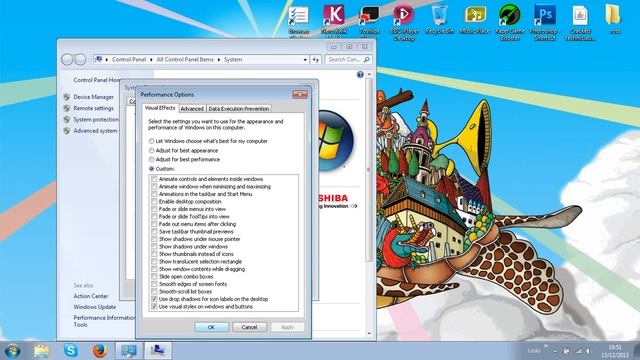640x360 pixels.
Task: Click the Control Panel vertical scrollbar
Action: click(x=369, y=169)
